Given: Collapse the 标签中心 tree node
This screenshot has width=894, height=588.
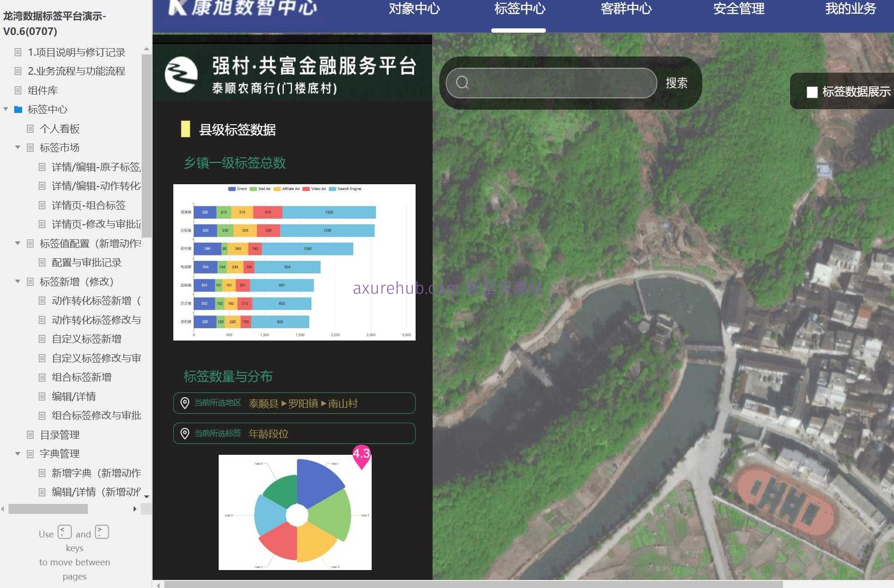Looking at the screenshot, I should coord(6,110).
